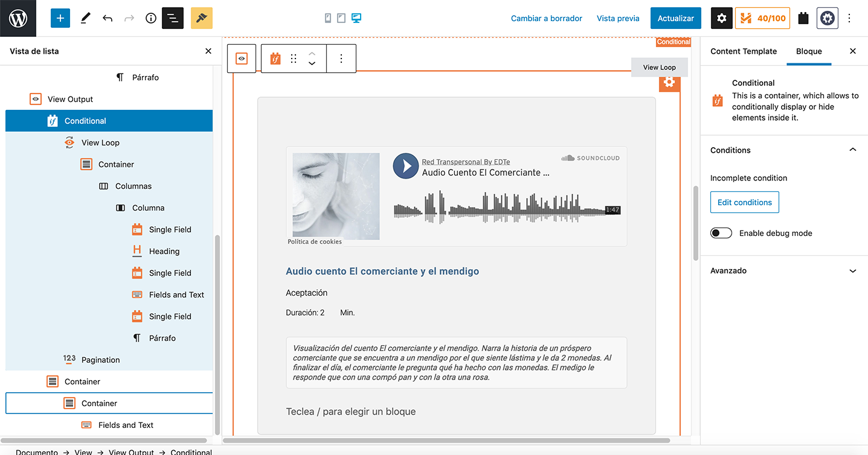
Task: Select Pagination in list view
Action: point(100,360)
